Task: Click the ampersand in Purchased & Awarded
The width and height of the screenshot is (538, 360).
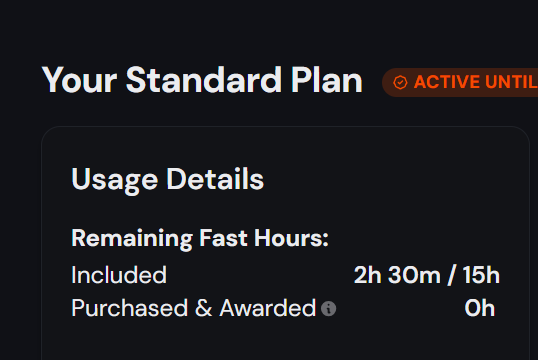Action: tap(203, 308)
